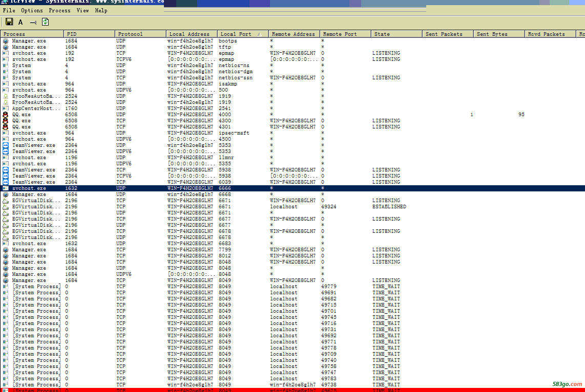This screenshot has width=585, height=392.
Task: Click the Manager.exe gear icon on bootps row
Action: click(6, 41)
